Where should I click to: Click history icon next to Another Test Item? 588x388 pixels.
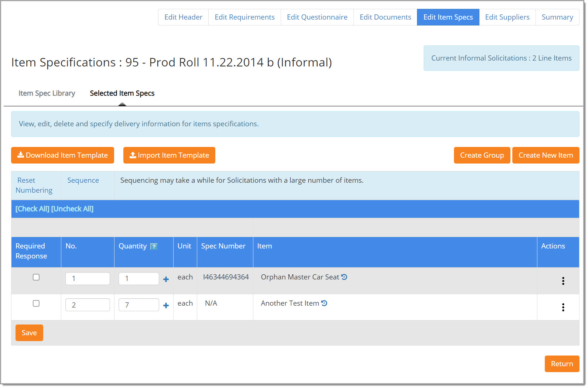click(324, 303)
